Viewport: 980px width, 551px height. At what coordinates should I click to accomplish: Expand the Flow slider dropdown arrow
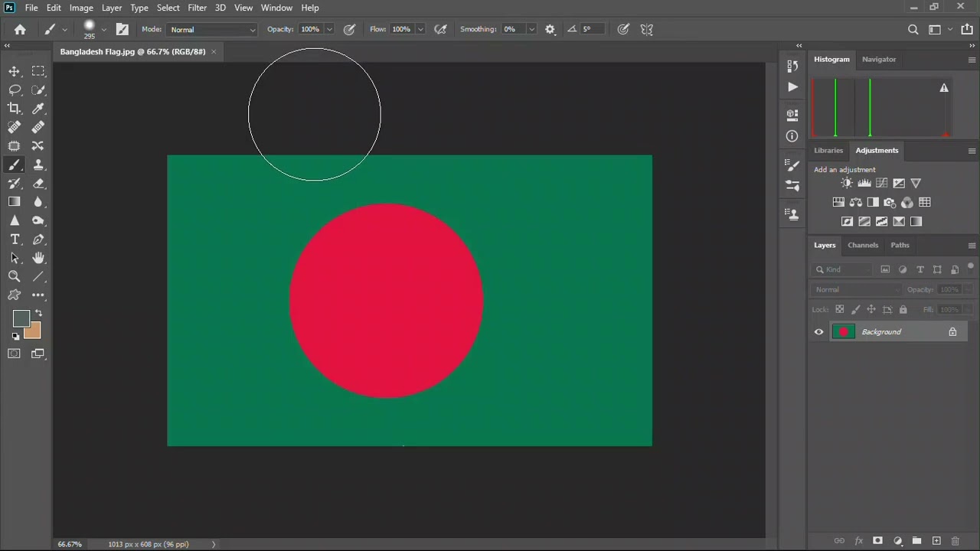(420, 30)
